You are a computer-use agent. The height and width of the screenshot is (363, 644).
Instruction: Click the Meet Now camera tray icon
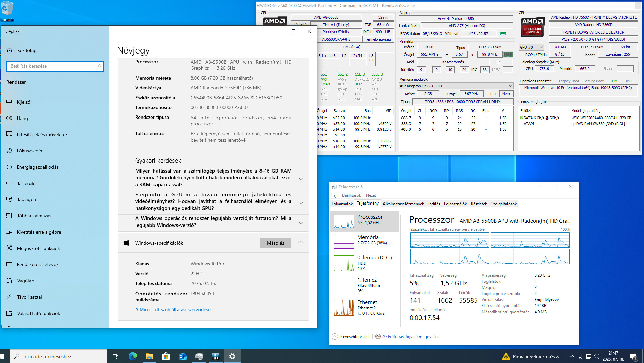pos(580,356)
